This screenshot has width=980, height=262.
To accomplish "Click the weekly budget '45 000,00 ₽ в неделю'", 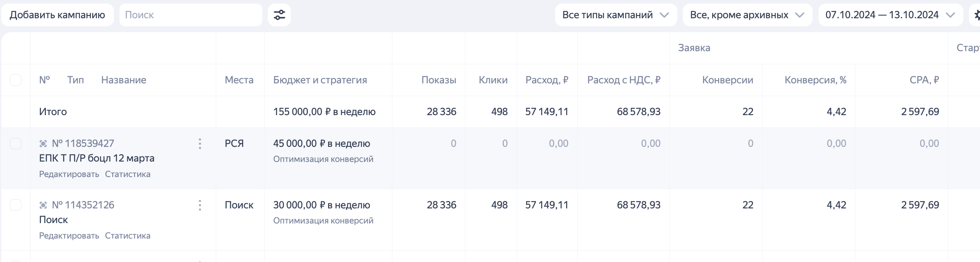I will coord(322,143).
